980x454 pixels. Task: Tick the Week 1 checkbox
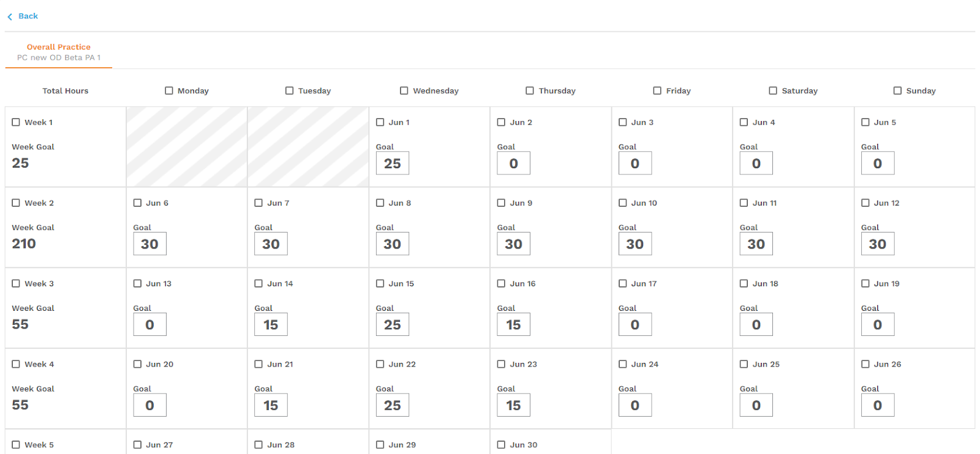(16, 122)
